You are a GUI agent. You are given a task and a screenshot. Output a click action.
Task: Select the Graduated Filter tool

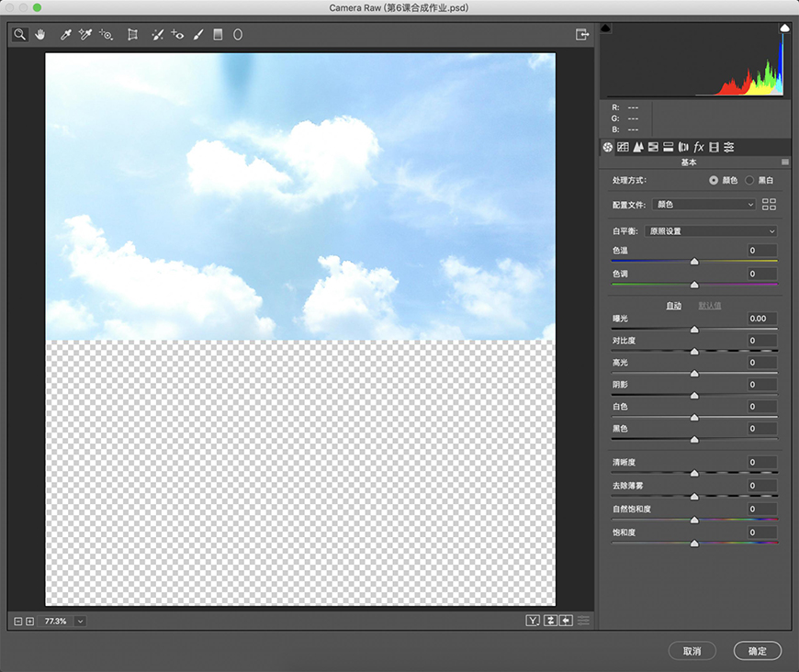coord(218,35)
